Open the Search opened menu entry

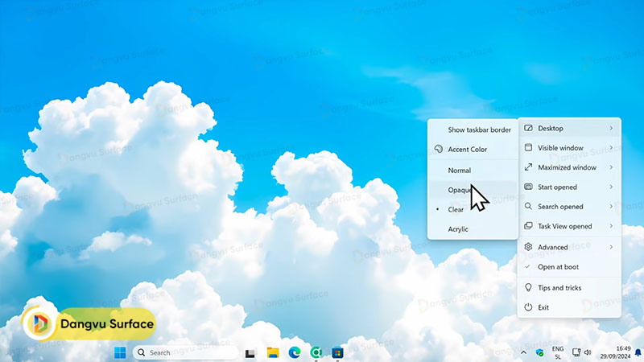pyautogui.click(x=569, y=207)
